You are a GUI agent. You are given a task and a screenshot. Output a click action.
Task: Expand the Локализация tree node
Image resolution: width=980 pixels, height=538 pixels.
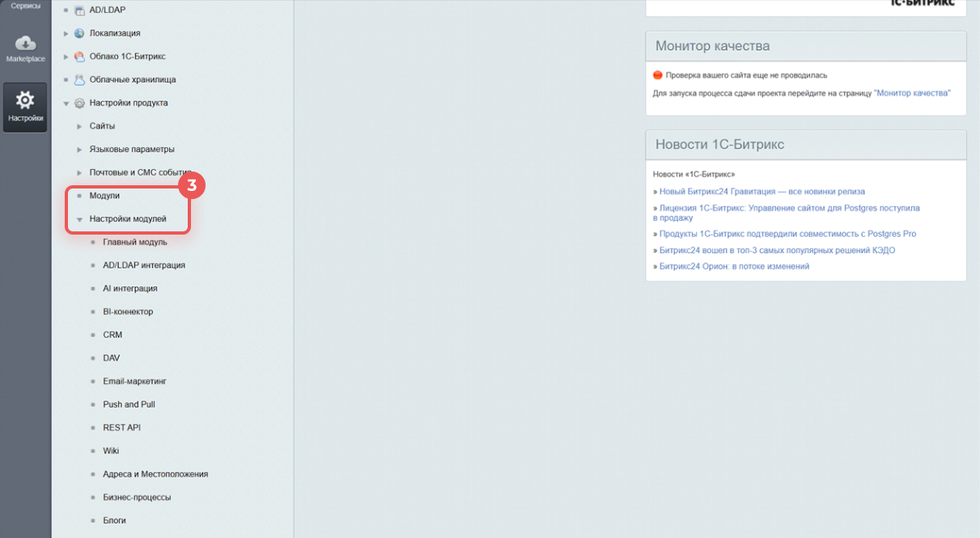click(x=66, y=33)
